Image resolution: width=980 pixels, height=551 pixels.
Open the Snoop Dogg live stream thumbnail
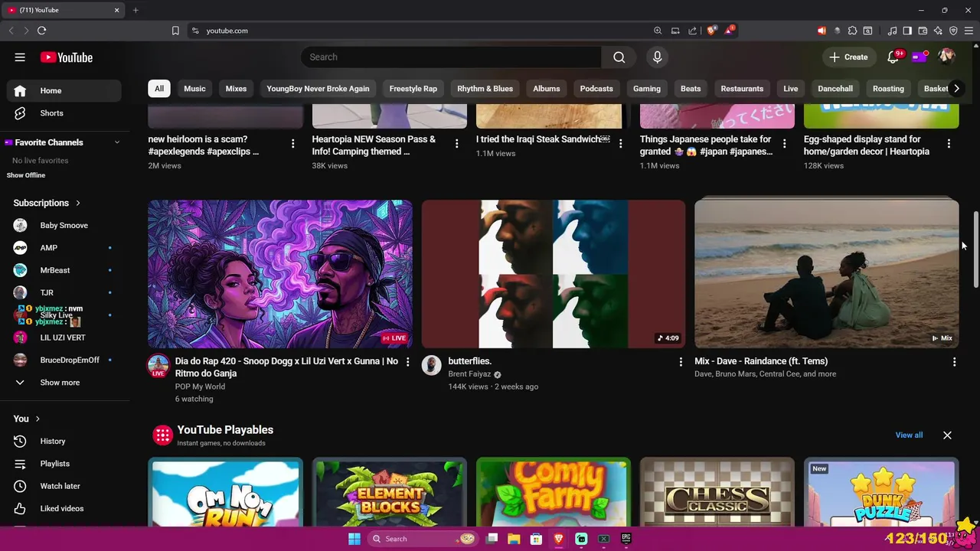click(x=280, y=274)
